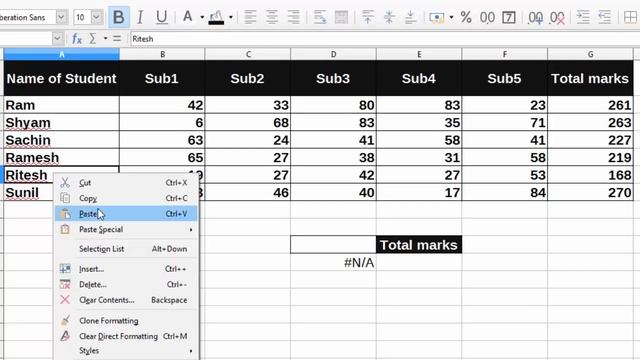
Task: Click the Sum sigma icon
Action: click(x=93, y=39)
